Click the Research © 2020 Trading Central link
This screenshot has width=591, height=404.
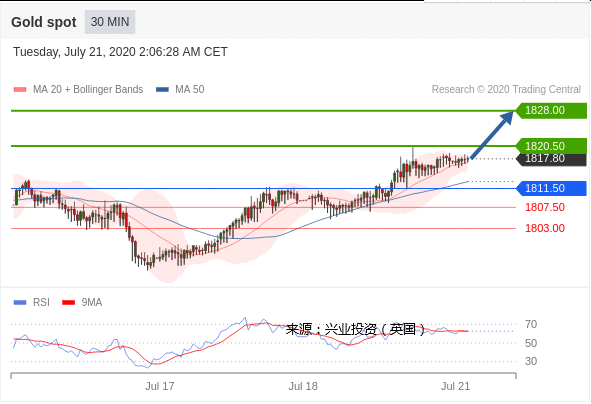tap(506, 89)
